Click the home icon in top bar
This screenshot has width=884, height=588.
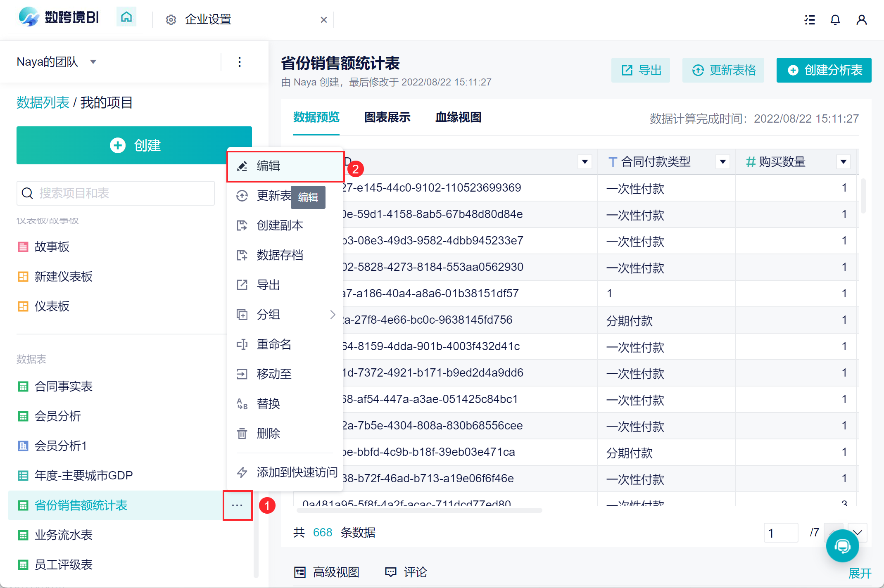point(126,17)
